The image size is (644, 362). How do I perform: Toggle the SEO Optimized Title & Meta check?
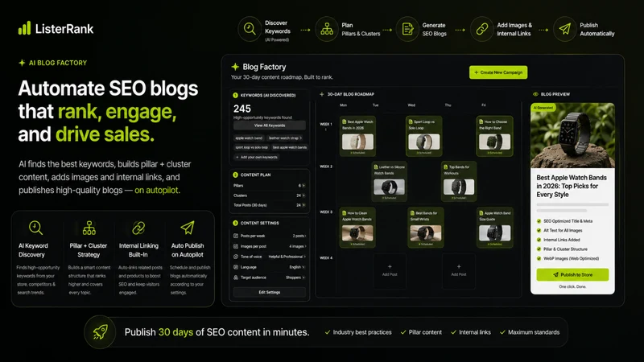[539, 220]
